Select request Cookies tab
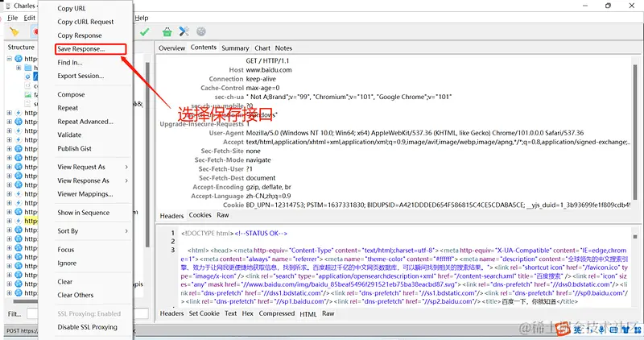Image resolution: width=644 pixels, height=340 pixels. tap(200, 215)
